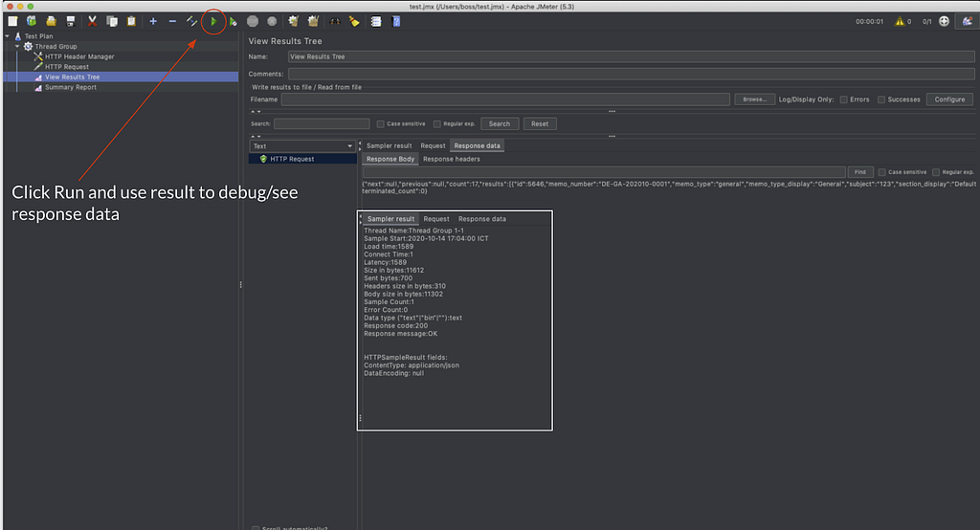This screenshot has width=980, height=530.
Task: Open the Function Helper list icon
Action: click(375, 21)
